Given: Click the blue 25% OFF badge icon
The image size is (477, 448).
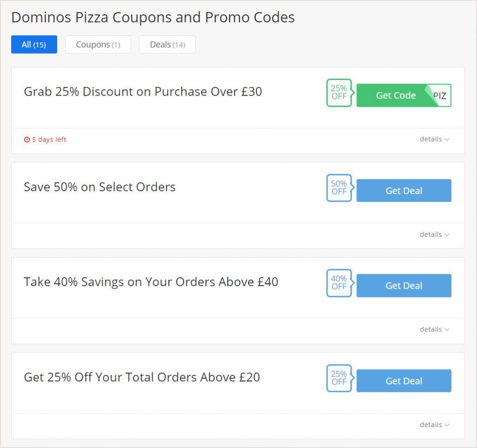Looking at the screenshot, I should tap(340, 378).
